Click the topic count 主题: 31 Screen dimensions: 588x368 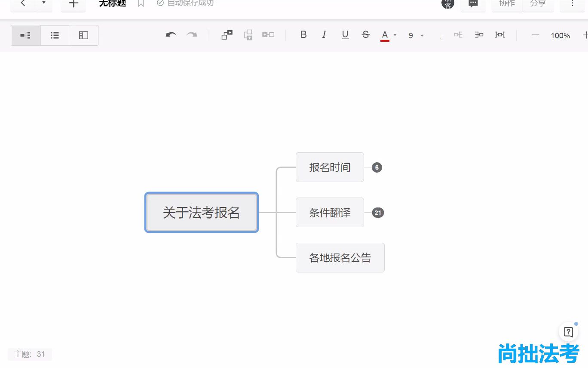point(30,354)
